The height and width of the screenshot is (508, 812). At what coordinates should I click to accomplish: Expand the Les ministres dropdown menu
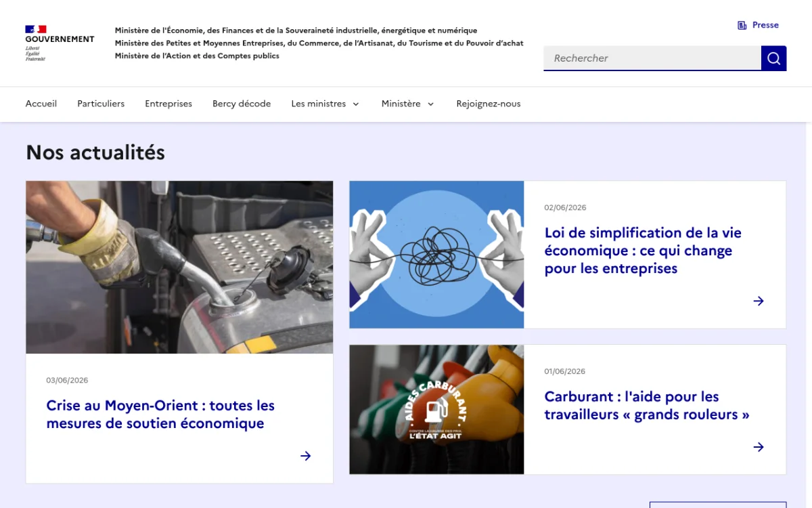pos(325,104)
